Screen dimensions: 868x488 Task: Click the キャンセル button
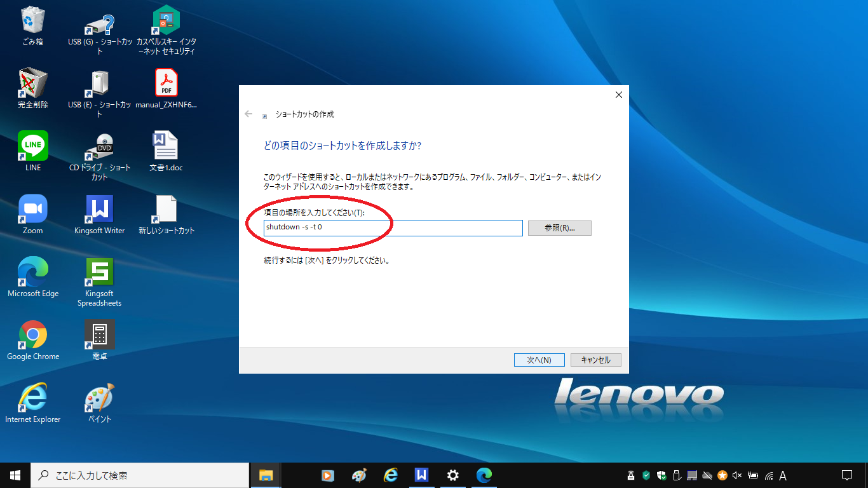point(595,360)
